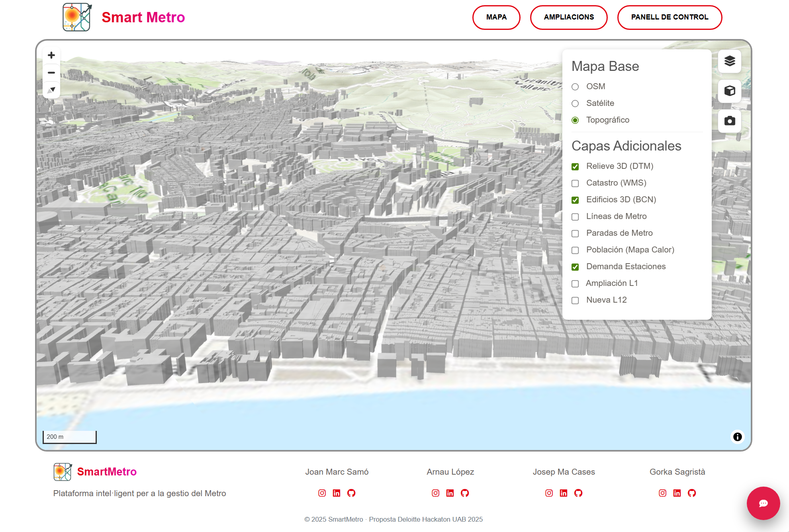Screen dimensions: 789x532
Task: Open map attribution info icon
Action: tap(737, 437)
